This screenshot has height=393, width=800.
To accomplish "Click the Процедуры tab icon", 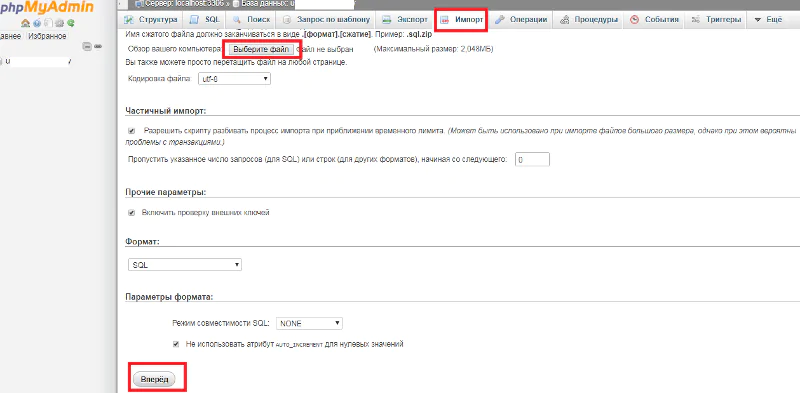I will [565, 20].
